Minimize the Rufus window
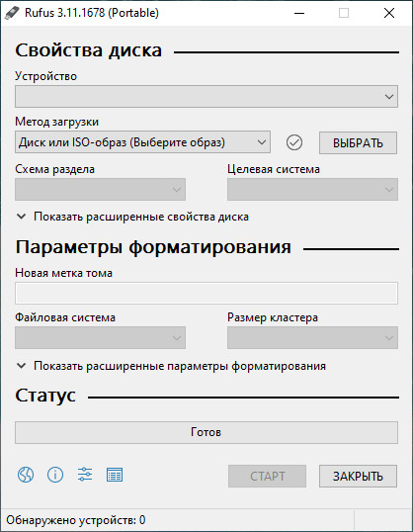The width and height of the screenshot is (413, 532). click(299, 13)
